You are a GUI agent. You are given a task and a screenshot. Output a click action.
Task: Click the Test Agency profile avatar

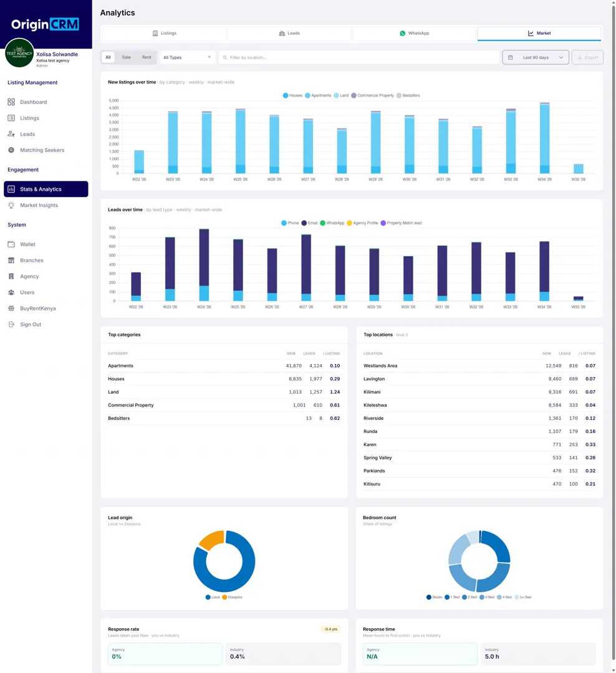pyautogui.click(x=19, y=53)
